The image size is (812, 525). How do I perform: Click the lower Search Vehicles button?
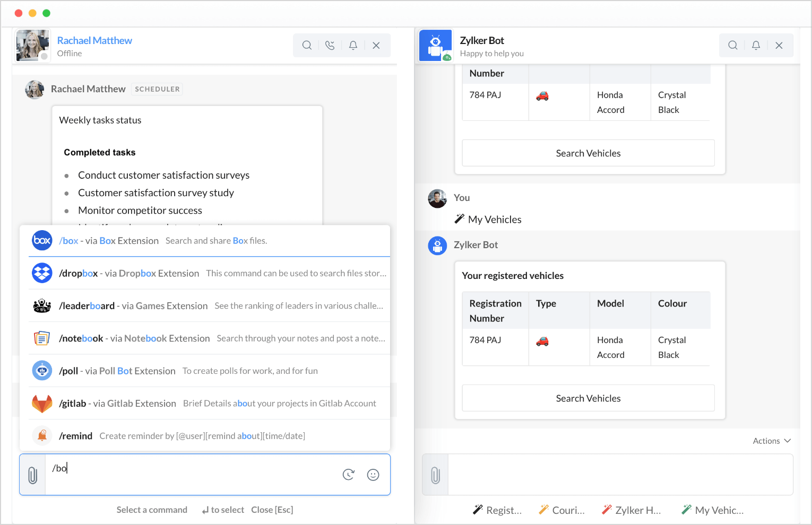point(588,398)
